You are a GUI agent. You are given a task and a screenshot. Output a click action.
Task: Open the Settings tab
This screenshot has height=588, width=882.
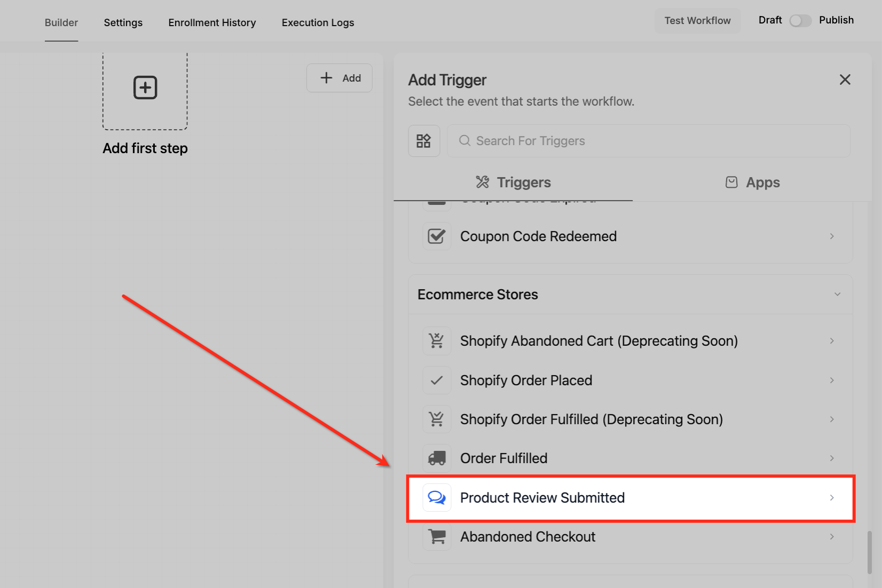pos(123,22)
